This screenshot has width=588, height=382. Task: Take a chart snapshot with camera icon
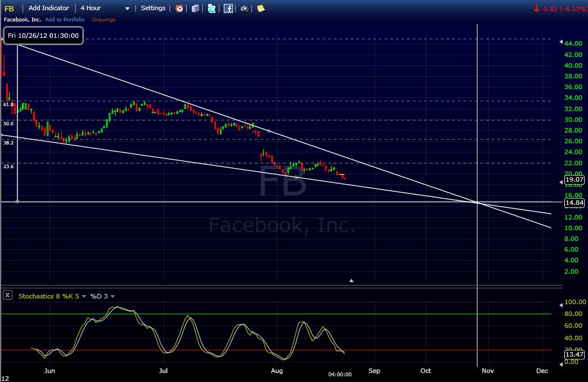pos(245,8)
